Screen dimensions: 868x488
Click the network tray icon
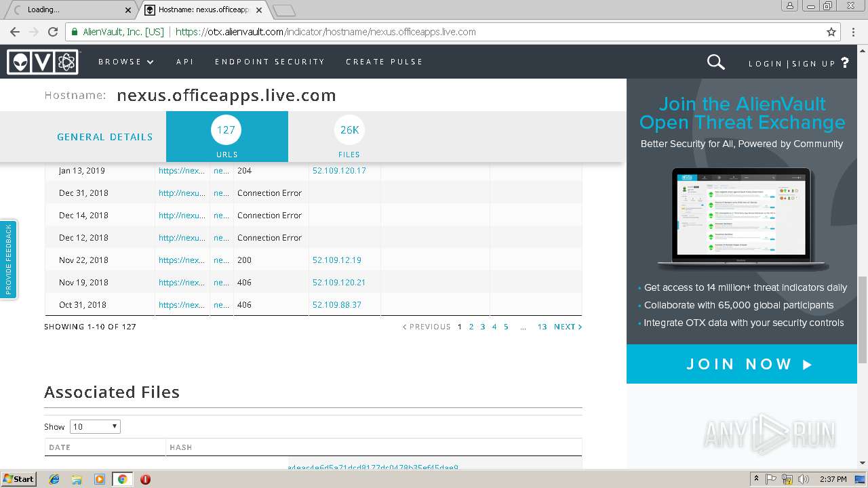(787, 479)
